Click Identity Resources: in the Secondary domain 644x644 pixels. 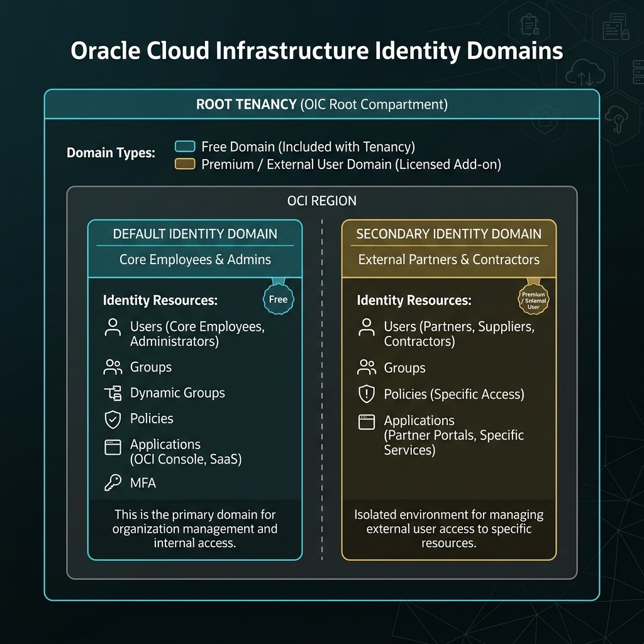click(414, 300)
